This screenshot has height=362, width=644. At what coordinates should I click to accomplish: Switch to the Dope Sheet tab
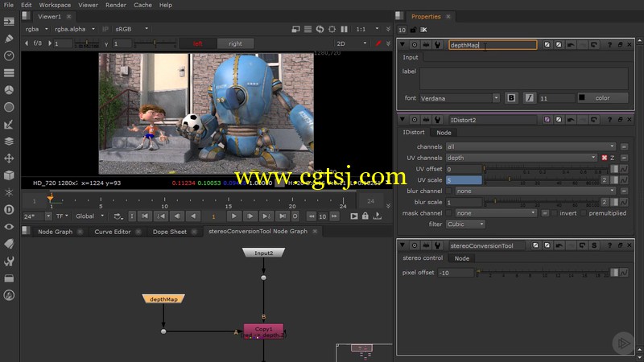point(170,232)
